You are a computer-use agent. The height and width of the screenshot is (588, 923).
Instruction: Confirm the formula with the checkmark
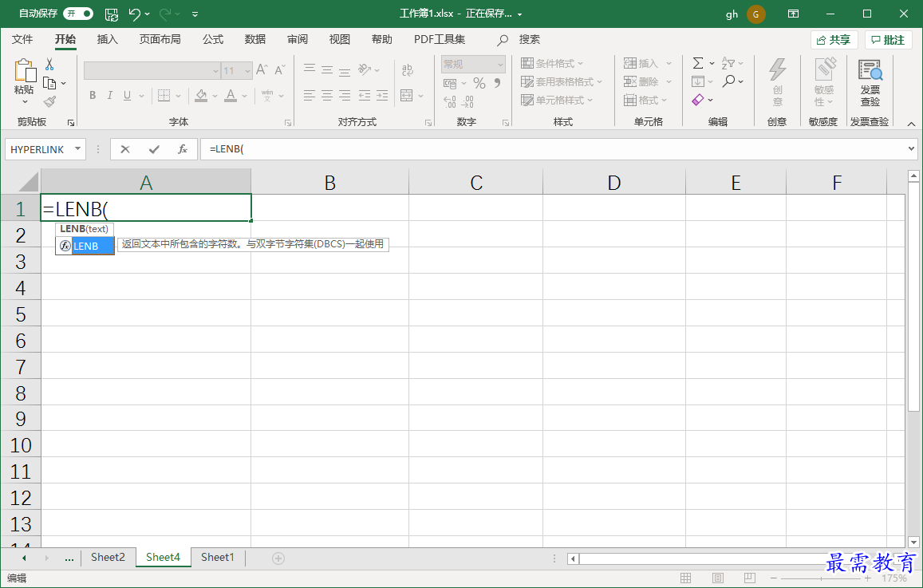[154, 149]
